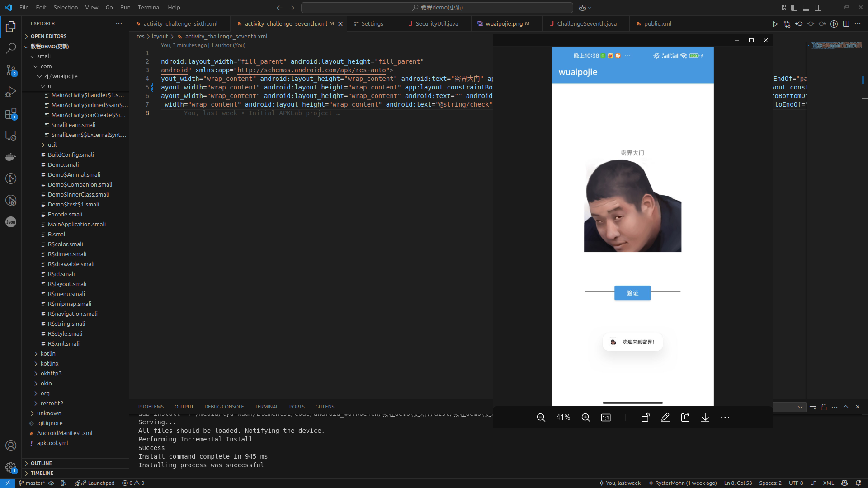
Task: Click XML language mode in status bar
Action: click(x=828, y=483)
